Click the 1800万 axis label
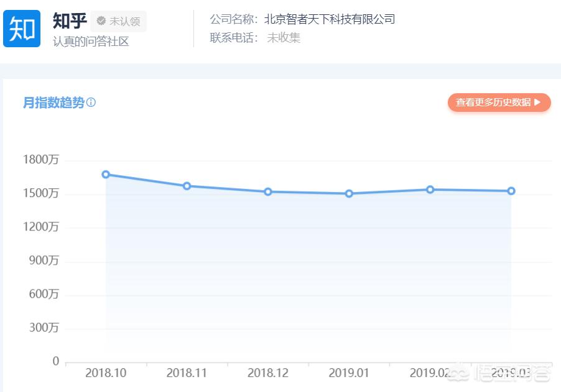The image size is (561, 392). (x=41, y=160)
